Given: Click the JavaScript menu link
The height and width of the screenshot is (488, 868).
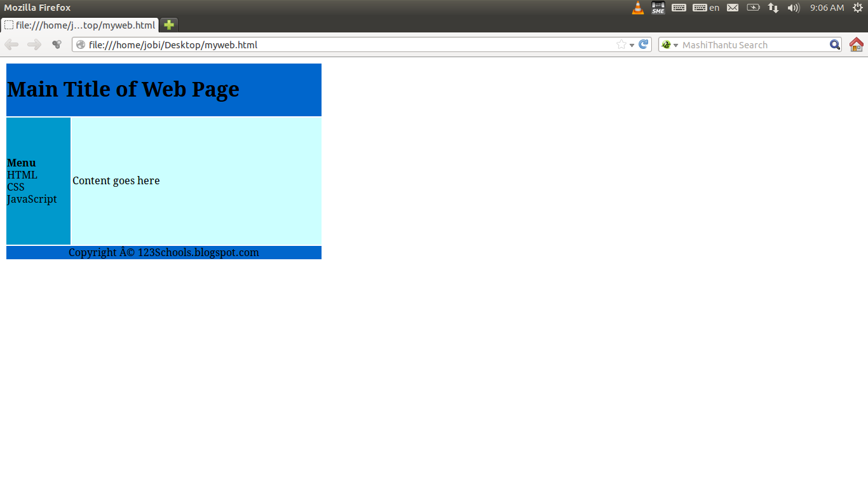Looking at the screenshot, I should pyautogui.click(x=32, y=199).
